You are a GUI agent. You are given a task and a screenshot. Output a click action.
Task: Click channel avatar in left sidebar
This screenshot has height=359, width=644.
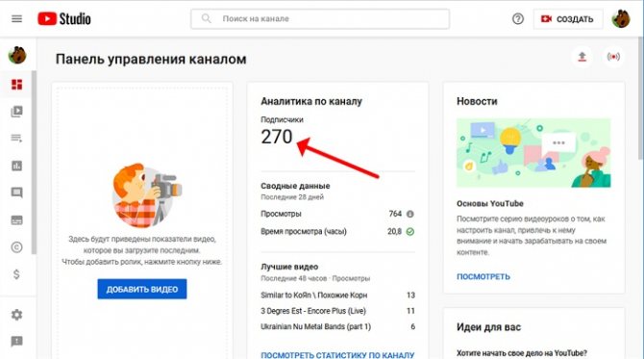pos(17,55)
